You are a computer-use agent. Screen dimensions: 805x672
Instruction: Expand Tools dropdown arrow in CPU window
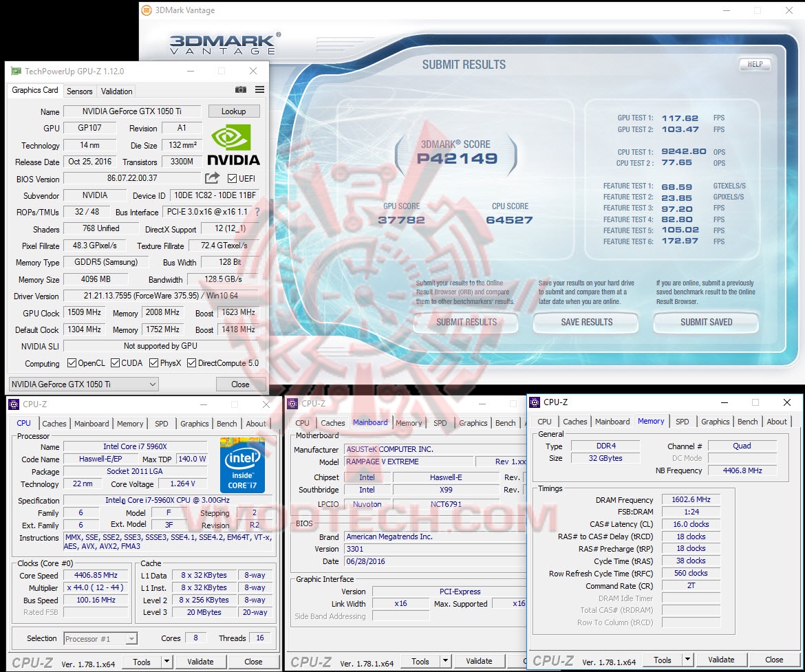tap(167, 662)
